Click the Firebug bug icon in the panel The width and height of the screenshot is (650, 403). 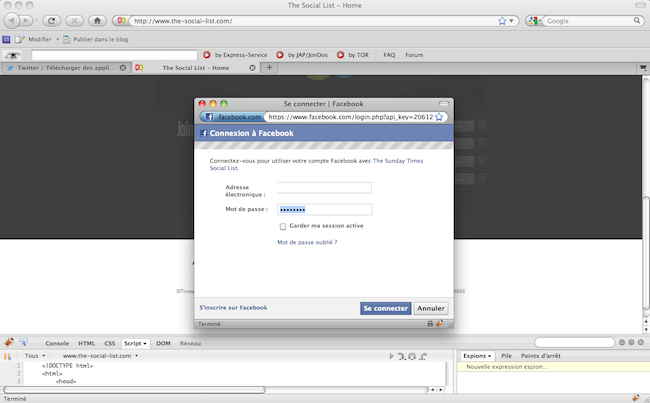[9, 342]
